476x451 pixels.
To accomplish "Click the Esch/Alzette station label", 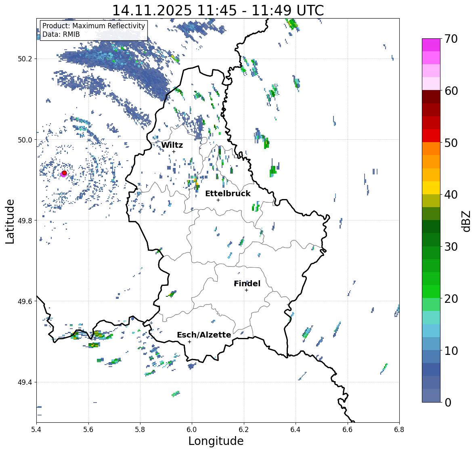I will [204, 335].
